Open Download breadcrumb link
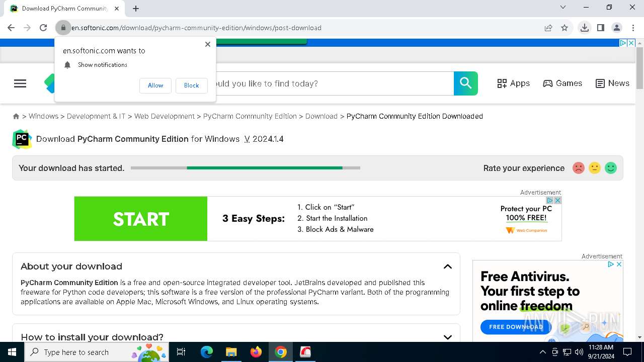 pos(321,116)
